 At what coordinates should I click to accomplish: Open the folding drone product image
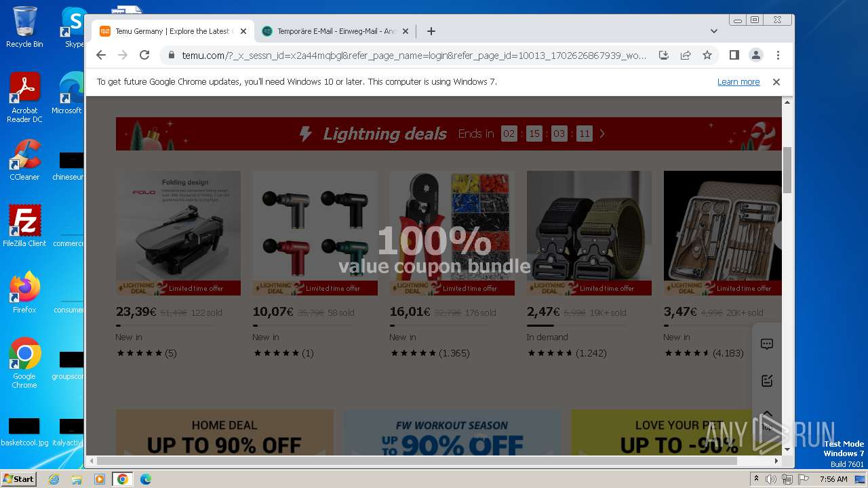coord(178,232)
